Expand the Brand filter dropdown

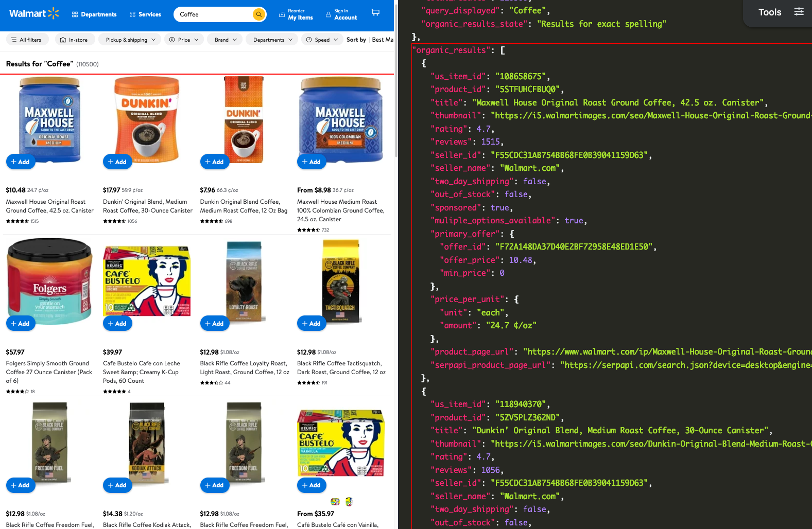pyautogui.click(x=226, y=40)
